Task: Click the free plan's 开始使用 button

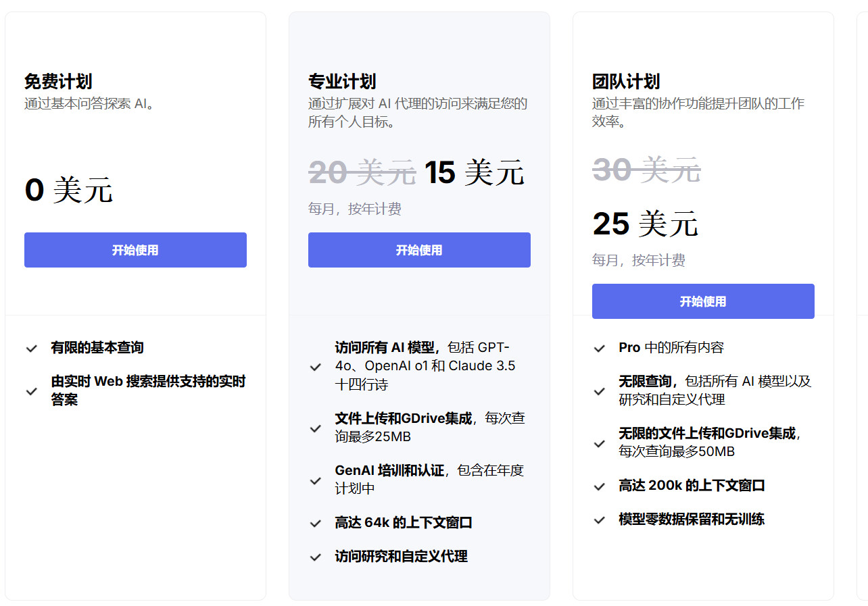Action: 135,250
